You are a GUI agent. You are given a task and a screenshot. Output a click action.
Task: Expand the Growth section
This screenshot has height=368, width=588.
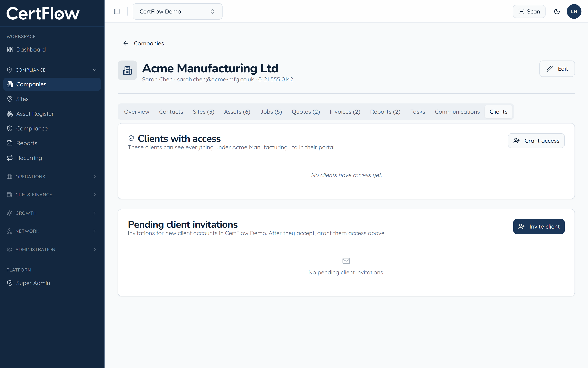(x=52, y=213)
